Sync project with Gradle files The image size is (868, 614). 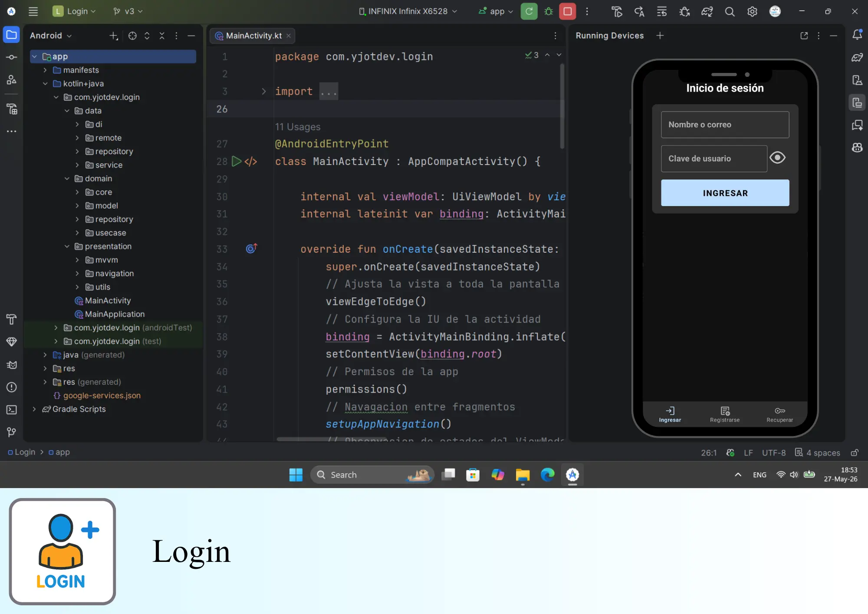707,12
